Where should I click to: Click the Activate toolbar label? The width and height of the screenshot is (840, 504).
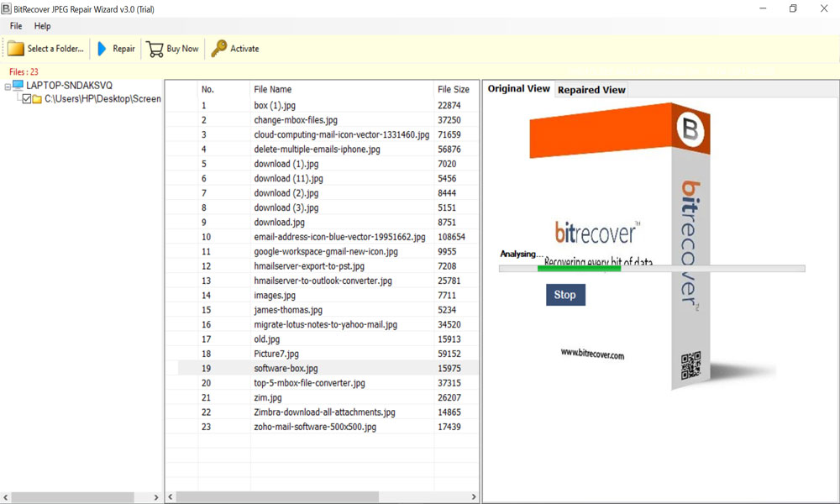(244, 49)
